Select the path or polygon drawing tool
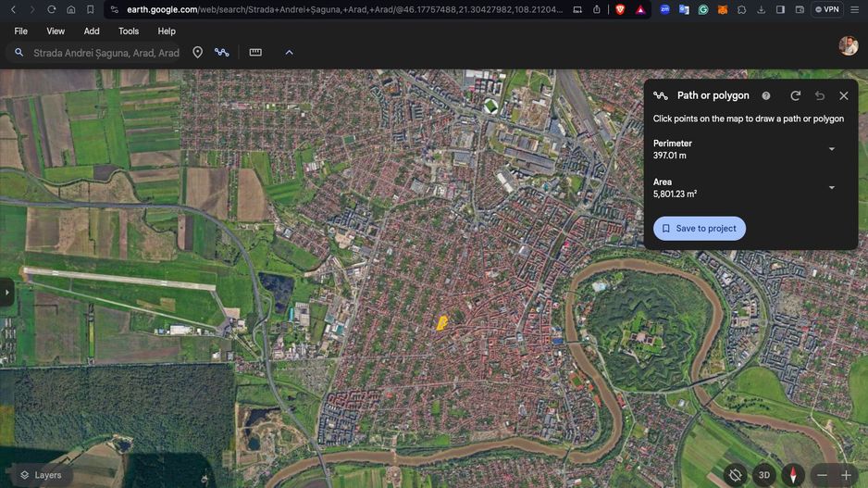This screenshot has height=488, width=868. click(222, 53)
